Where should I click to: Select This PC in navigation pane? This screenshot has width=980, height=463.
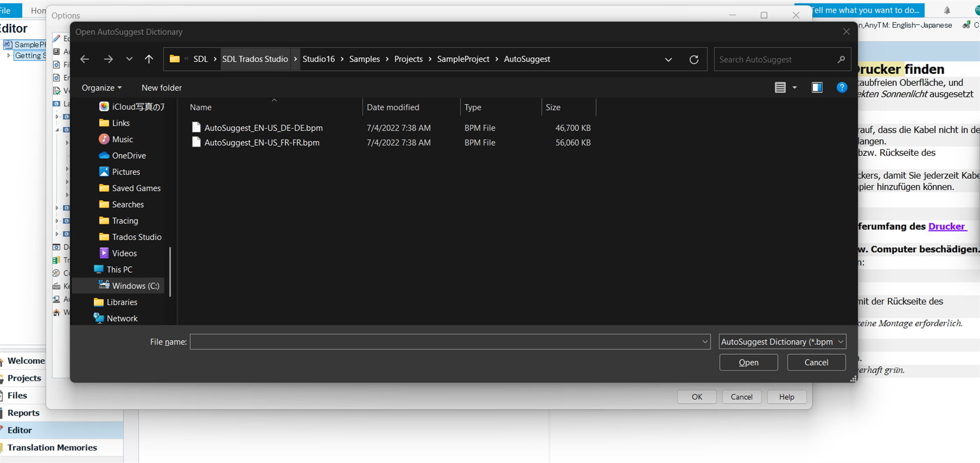point(113,270)
